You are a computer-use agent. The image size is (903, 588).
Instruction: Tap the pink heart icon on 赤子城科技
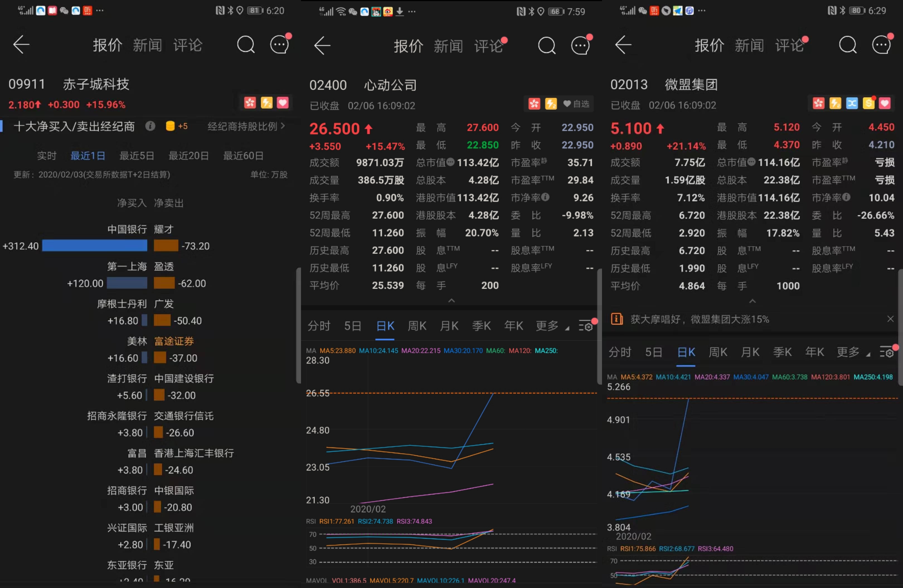(283, 103)
